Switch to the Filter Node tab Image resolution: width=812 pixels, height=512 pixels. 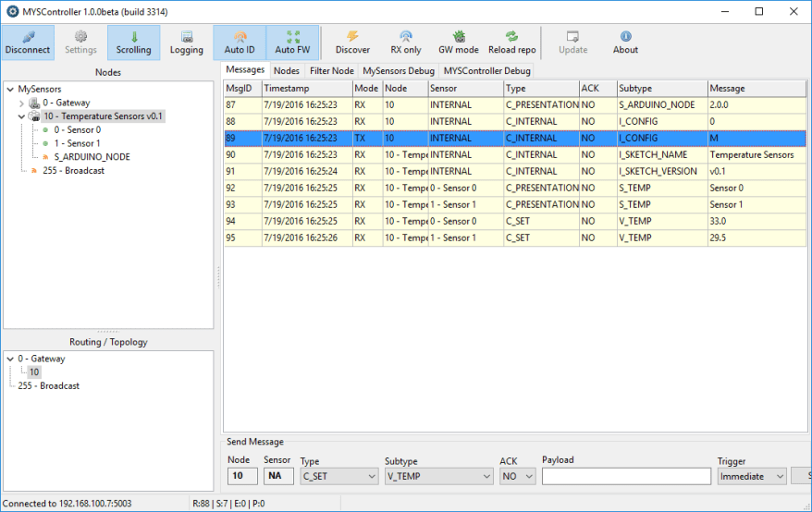(332, 70)
